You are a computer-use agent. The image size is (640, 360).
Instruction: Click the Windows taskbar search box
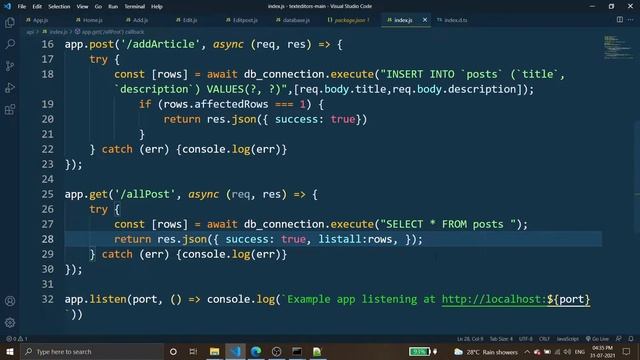[x=93, y=351]
